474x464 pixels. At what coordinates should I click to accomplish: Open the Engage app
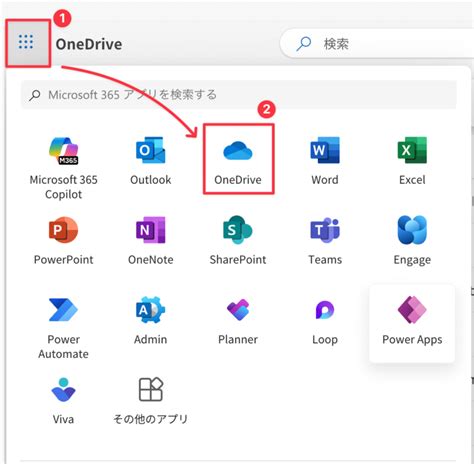[412, 241]
